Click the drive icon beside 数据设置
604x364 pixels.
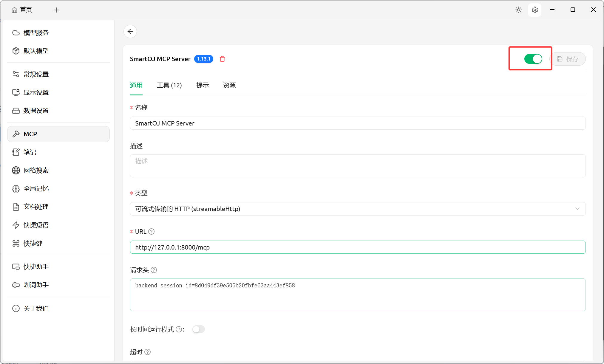(16, 111)
